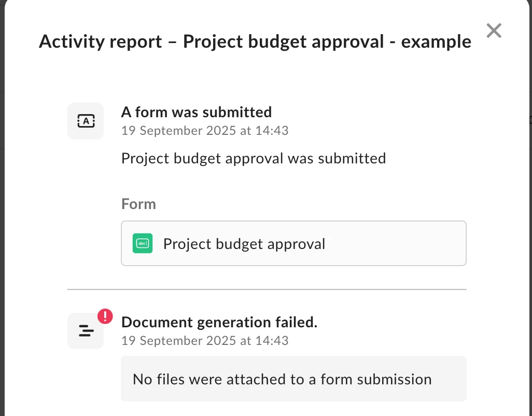Click the red error alert badge
This screenshot has height=416, width=532.
click(x=105, y=316)
